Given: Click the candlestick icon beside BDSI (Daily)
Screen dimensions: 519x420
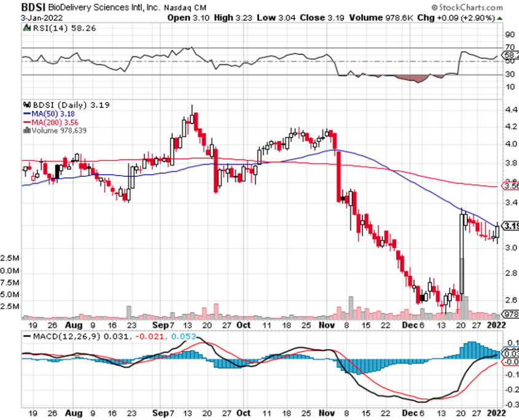Looking at the screenshot, I should pos(26,105).
